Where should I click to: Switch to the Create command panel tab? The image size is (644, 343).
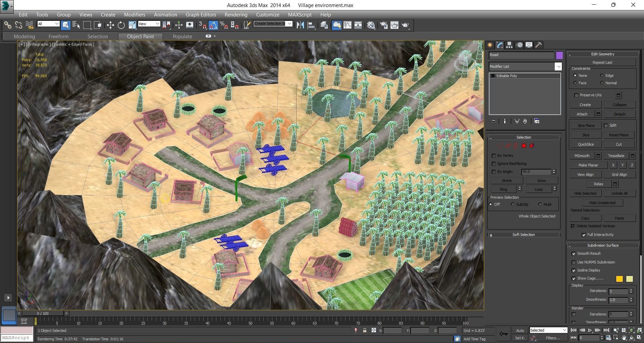coord(490,45)
